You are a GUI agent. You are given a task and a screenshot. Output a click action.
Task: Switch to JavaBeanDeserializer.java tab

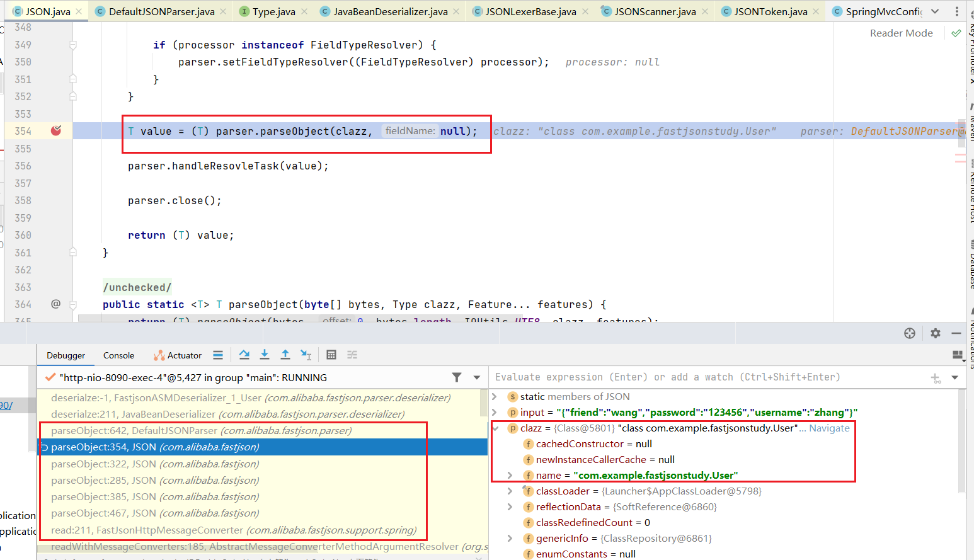(391, 11)
